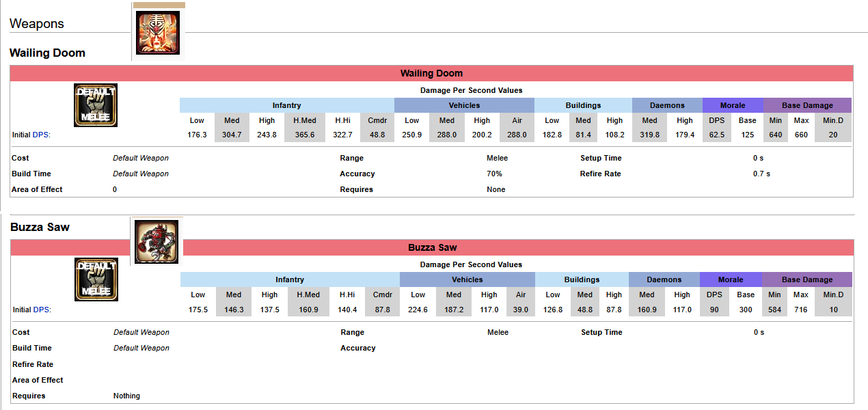Select the 175.5 infantry low value
Image resolution: width=868 pixels, height=410 pixels.
click(198, 310)
